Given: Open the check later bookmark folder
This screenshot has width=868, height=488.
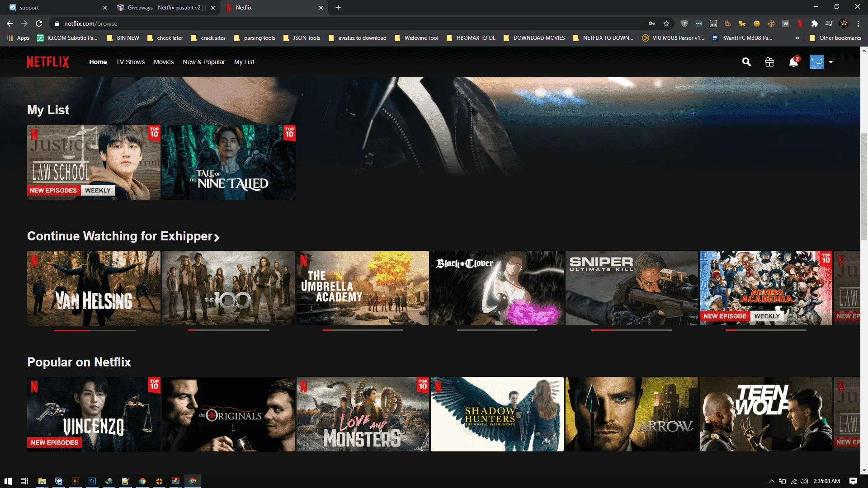Looking at the screenshot, I should 165,38.
